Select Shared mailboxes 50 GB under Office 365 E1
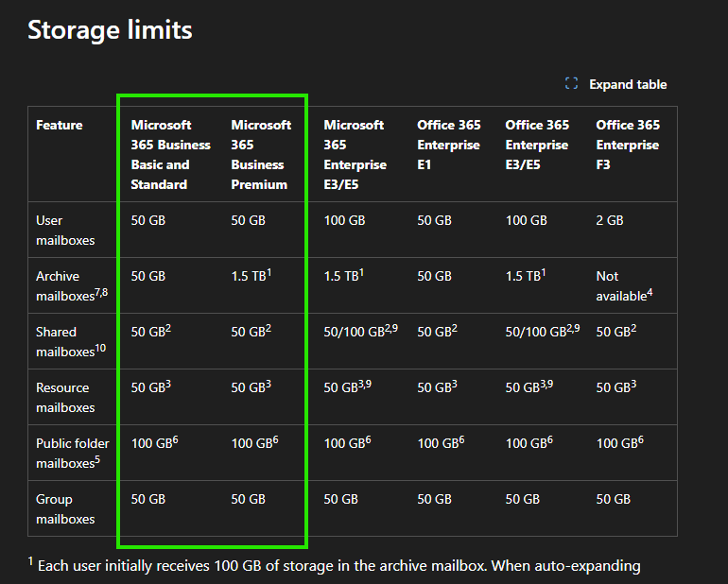 438,331
